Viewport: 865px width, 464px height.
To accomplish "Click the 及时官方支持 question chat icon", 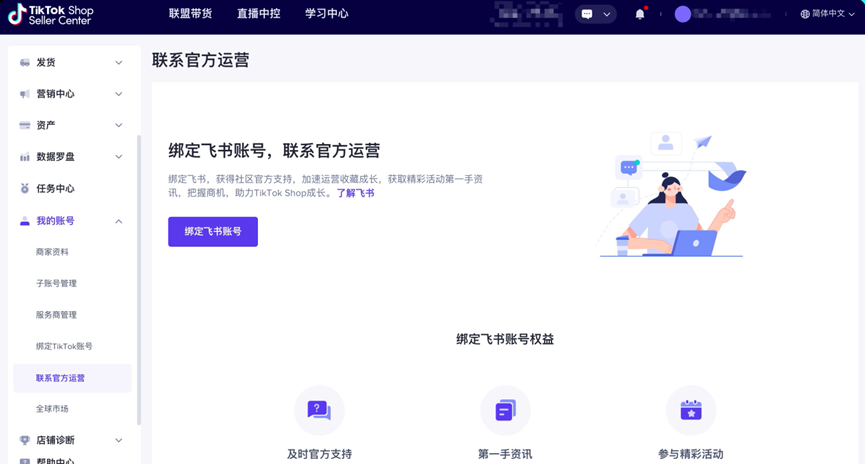I will point(319,410).
